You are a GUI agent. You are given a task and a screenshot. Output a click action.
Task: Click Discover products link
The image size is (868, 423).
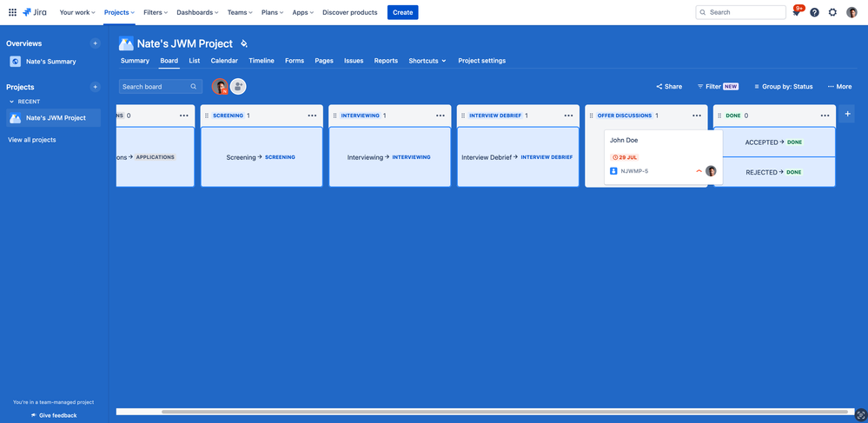[x=350, y=12]
